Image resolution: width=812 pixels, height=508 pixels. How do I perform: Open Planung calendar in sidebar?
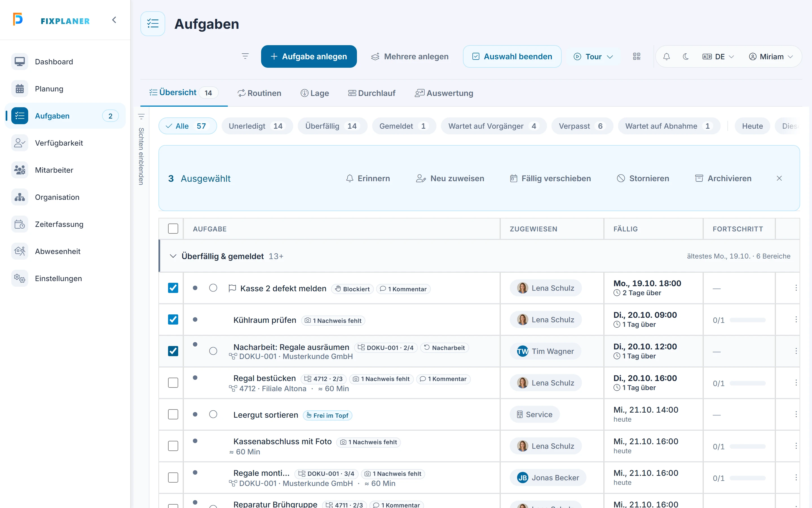(65, 89)
